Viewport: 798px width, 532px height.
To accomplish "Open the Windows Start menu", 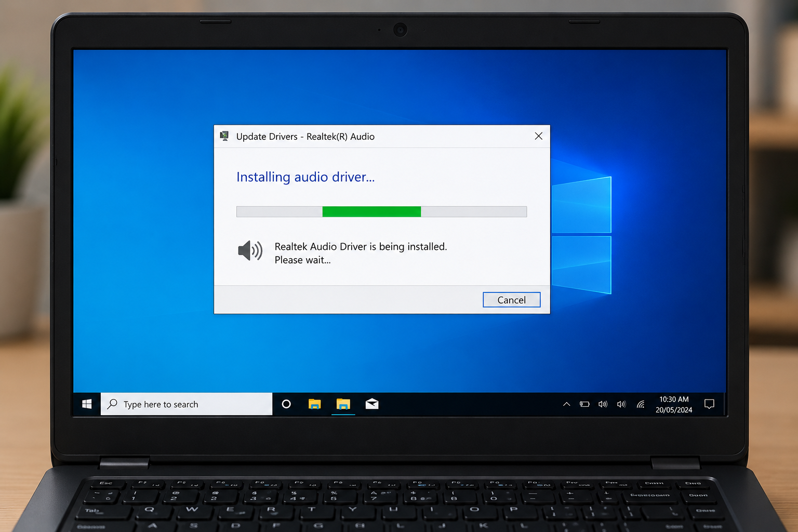I will (87, 404).
